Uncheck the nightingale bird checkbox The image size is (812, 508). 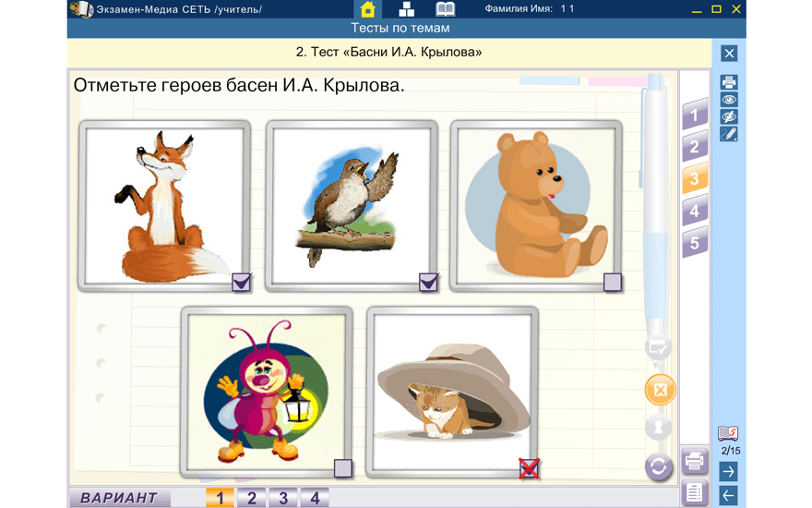[428, 283]
